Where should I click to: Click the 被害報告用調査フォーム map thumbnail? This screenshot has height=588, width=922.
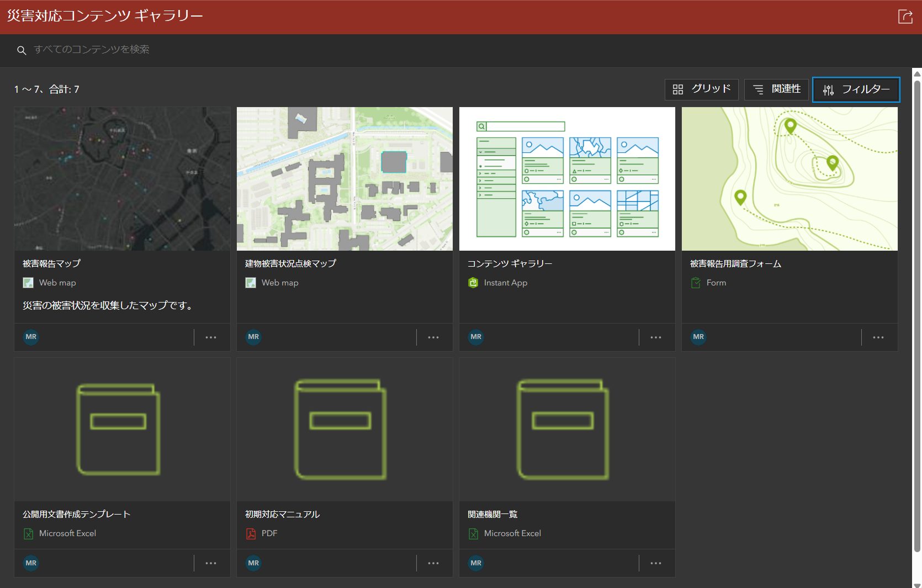[x=789, y=179]
